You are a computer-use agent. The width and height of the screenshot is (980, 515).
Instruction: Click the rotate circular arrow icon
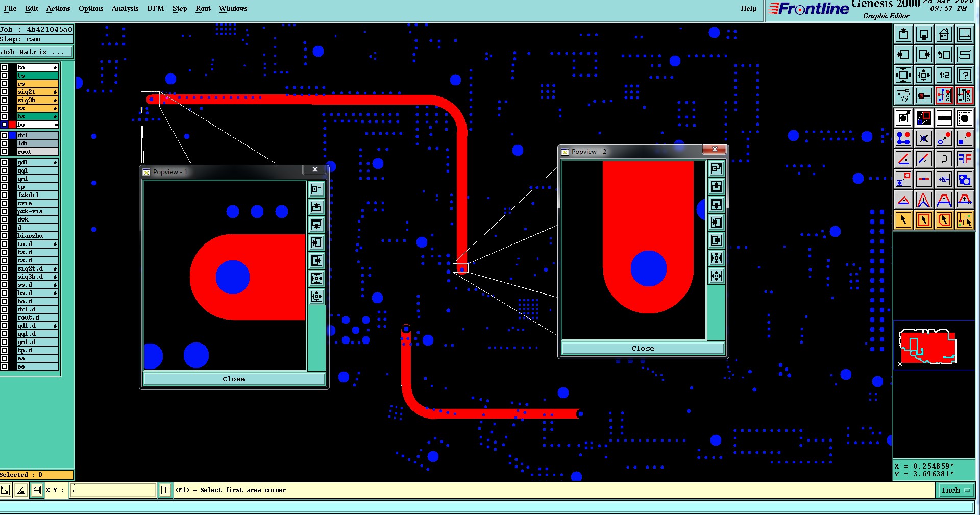tap(944, 159)
